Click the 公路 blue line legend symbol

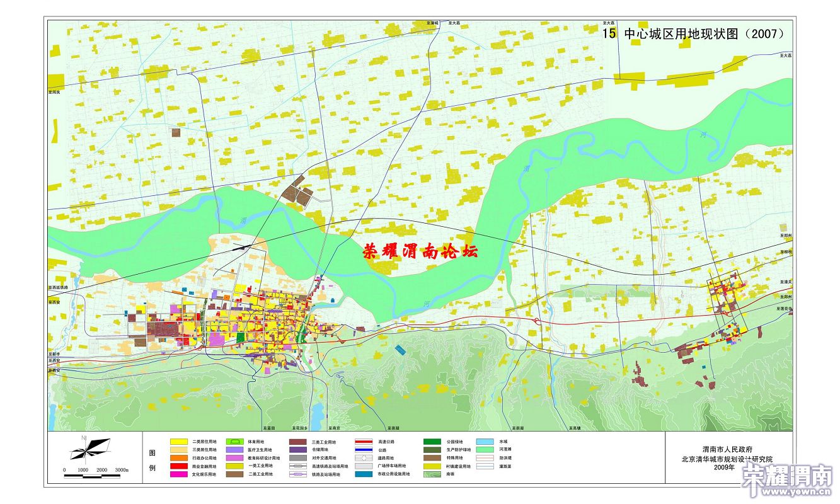coord(364,450)
